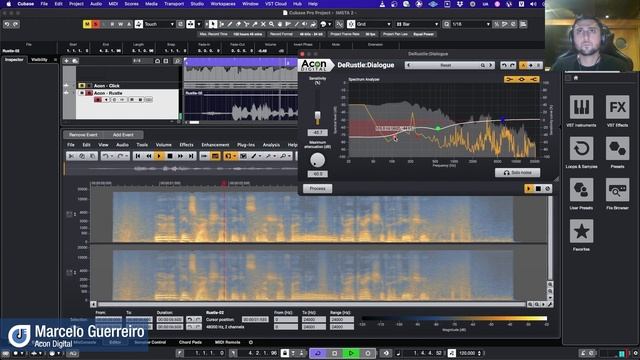Toggle the middle orange spectrum analyzer mode button
This screenshot has height=360, width=640.
tap(522, 79)
